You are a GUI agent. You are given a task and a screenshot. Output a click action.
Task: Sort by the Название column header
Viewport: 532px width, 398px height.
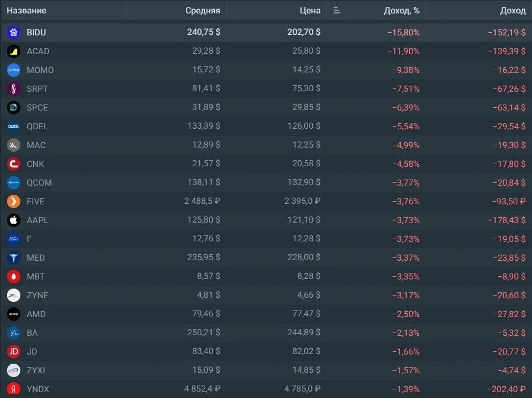(x=26, y=11)
